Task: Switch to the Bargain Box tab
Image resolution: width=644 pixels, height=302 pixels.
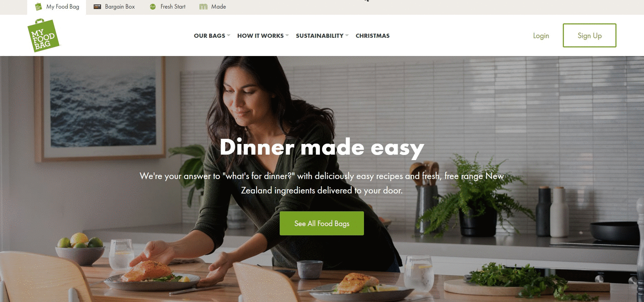Action: click(x=114, y=7)
